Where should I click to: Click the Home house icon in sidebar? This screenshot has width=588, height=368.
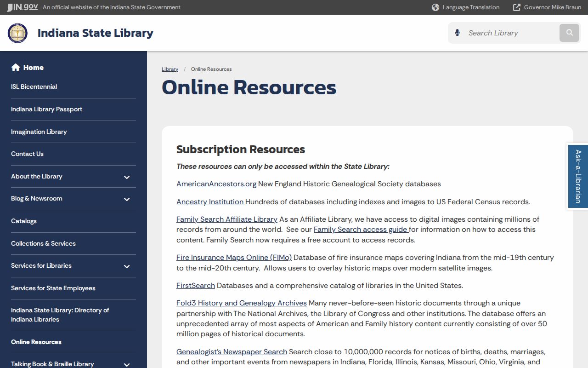16,68
